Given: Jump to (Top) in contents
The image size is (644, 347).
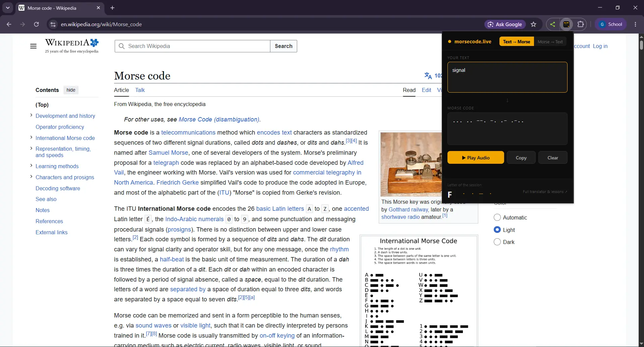Looking at the screenshot, I should pyautogui.click(x=42, y=105).
